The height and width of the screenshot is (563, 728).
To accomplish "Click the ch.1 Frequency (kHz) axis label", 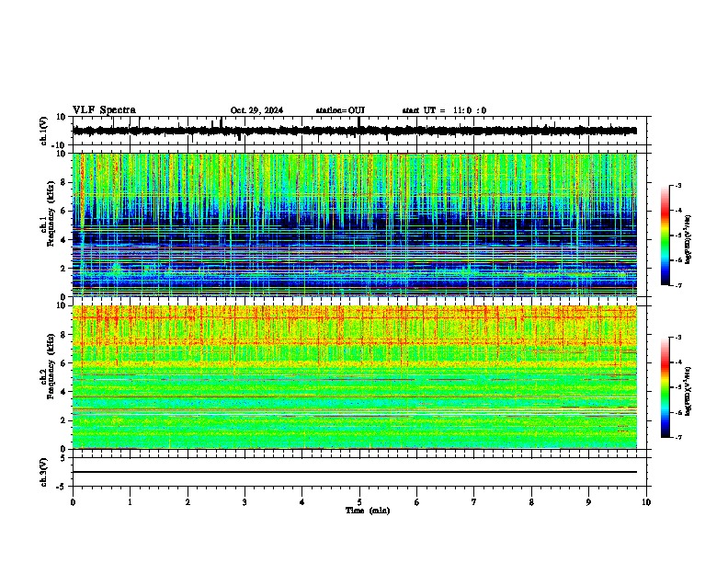I will (47, 213).
